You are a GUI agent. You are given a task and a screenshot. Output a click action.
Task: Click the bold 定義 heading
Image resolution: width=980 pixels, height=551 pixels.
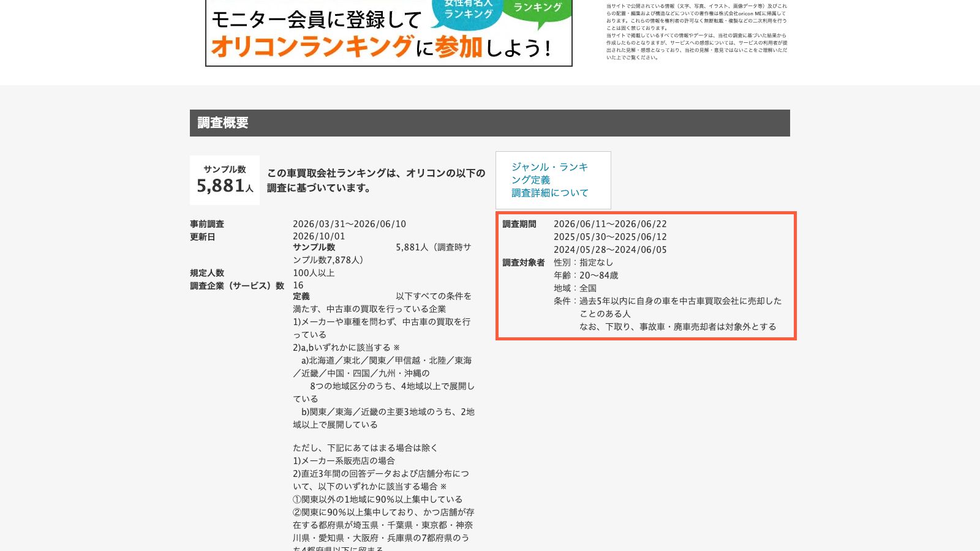coord(301,296)
